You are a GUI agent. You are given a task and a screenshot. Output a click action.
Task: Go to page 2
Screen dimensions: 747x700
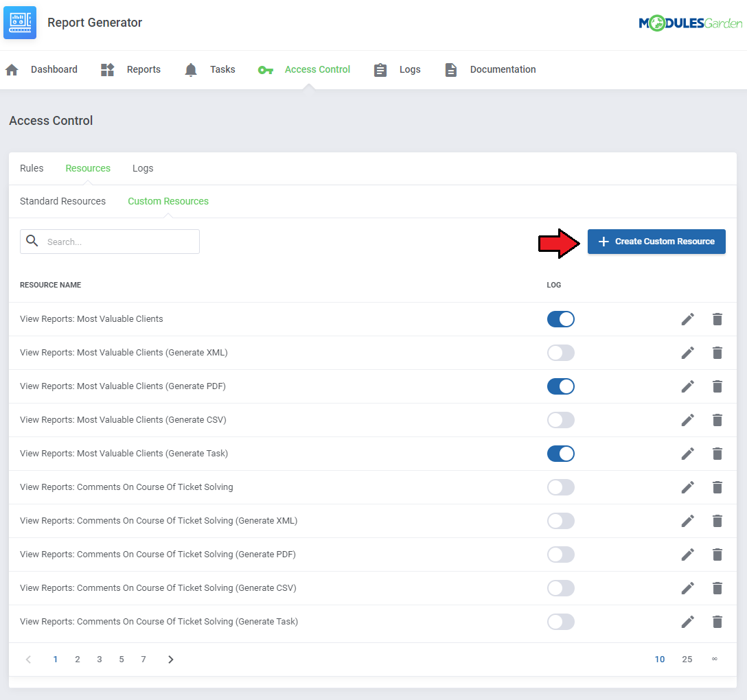click(x=77, y=660)
